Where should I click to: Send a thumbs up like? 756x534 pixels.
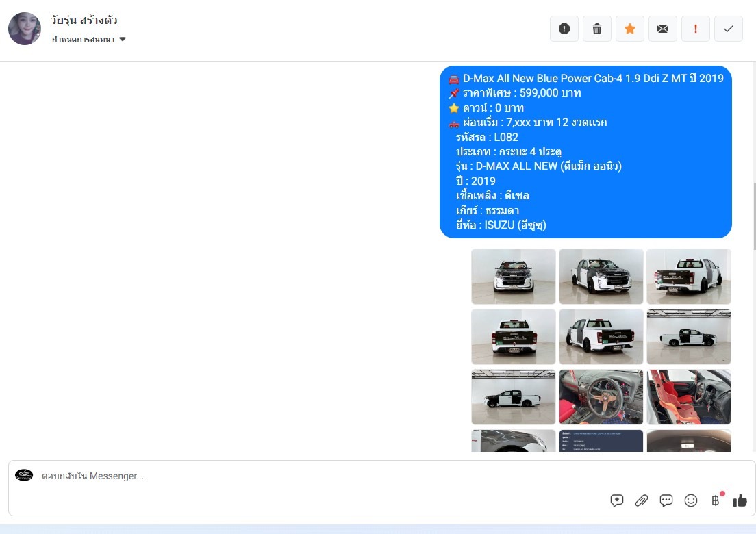[x=740, y=500]
